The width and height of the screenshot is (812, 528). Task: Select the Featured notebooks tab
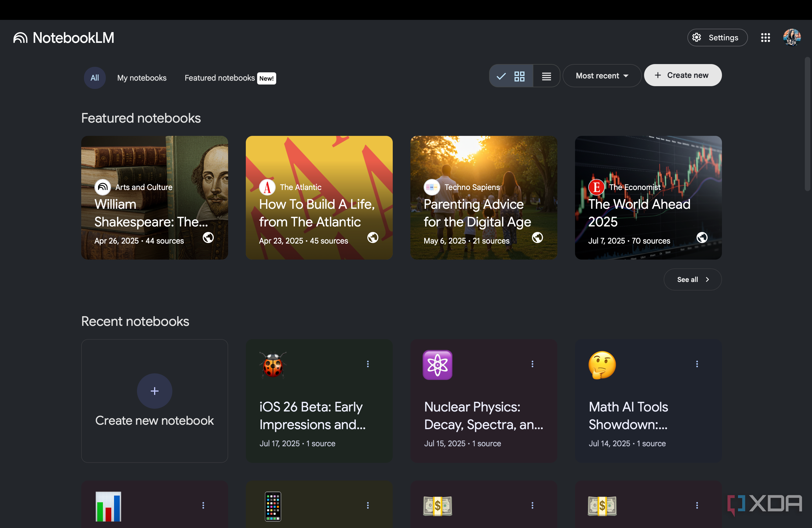coord(230,78)
